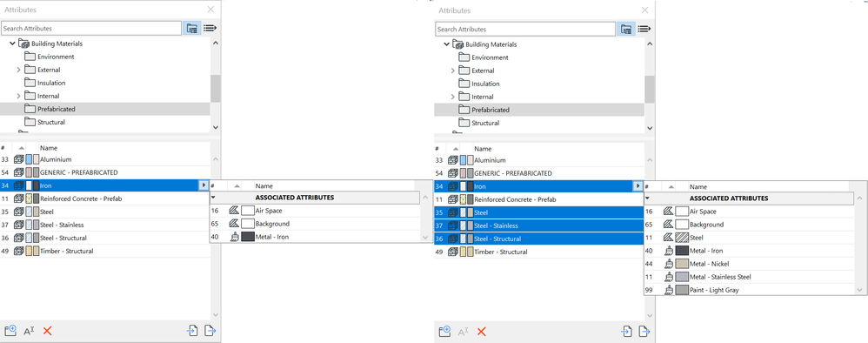
Task: Click Metal - Stainless Steel in right popup
Action: [750, 277]
